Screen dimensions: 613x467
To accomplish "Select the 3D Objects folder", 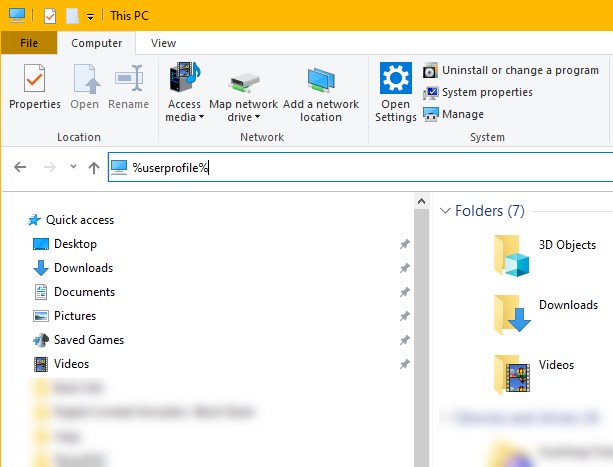I will (545, 256).
